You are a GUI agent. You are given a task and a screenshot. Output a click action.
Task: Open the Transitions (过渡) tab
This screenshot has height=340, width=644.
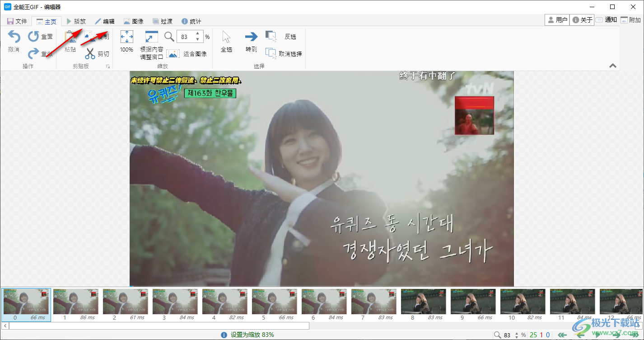tap(163, 21)
